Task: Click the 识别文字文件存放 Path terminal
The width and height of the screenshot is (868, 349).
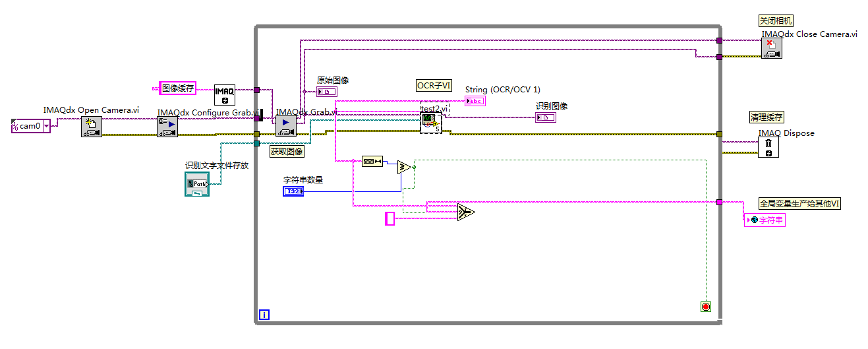Action: [196, 184]
